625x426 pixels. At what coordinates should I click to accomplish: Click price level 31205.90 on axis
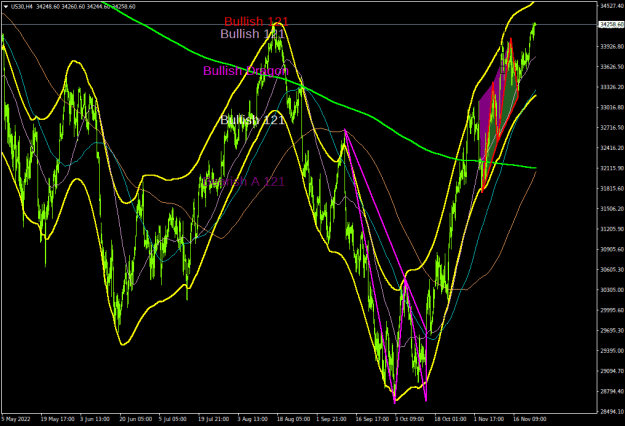click(x=611, y=229)
